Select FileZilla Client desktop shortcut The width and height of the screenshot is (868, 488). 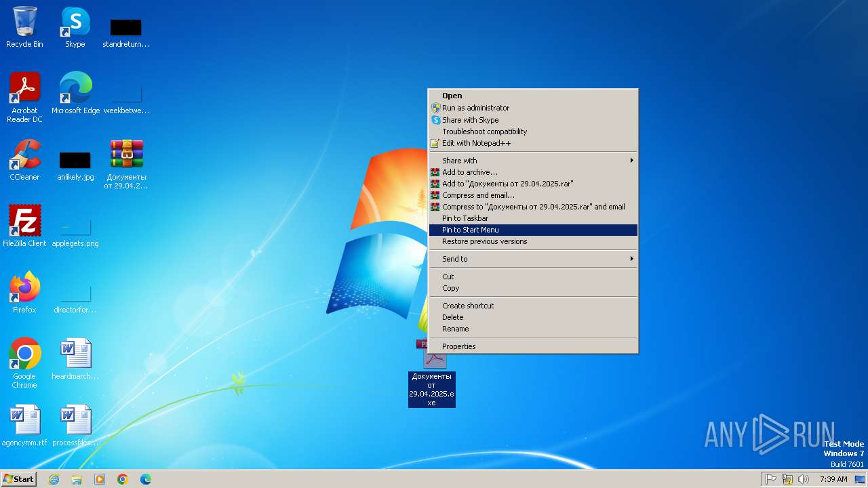pyautogui.click(x=24, y=226)
